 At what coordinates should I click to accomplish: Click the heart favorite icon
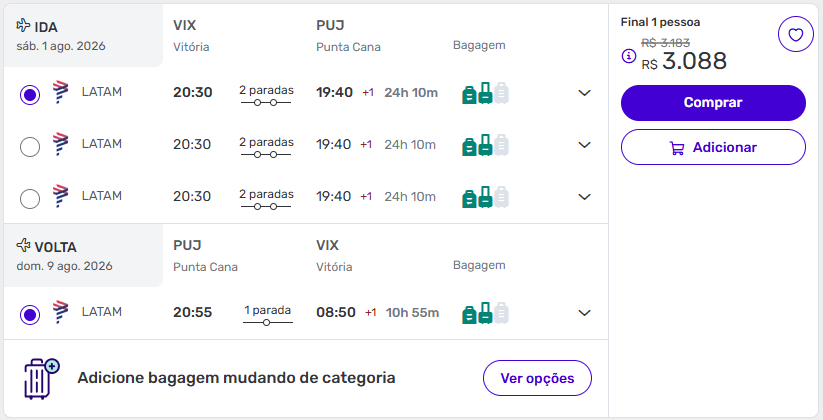(795, 36)
